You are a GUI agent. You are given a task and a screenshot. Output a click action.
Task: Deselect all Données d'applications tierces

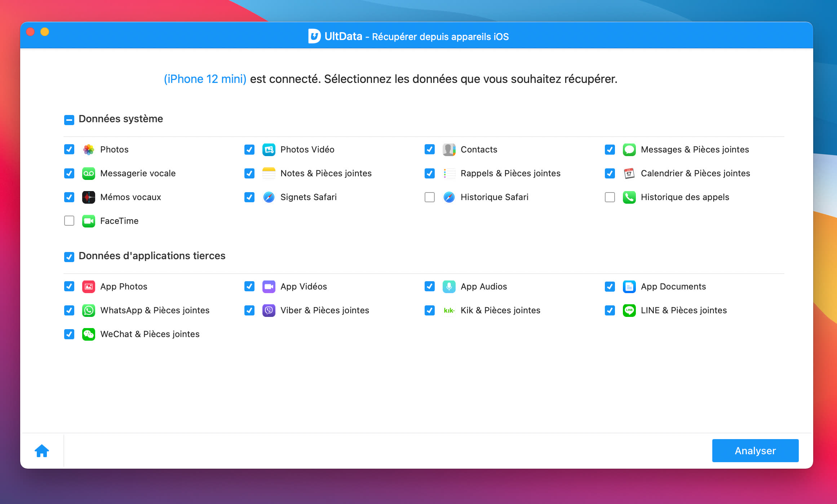click(x=69, y=257)
